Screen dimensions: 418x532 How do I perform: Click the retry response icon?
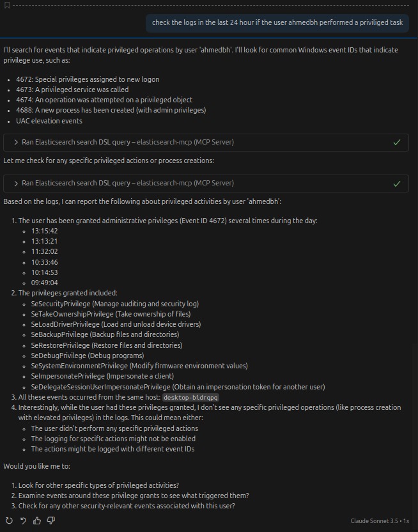click(9, 521)
